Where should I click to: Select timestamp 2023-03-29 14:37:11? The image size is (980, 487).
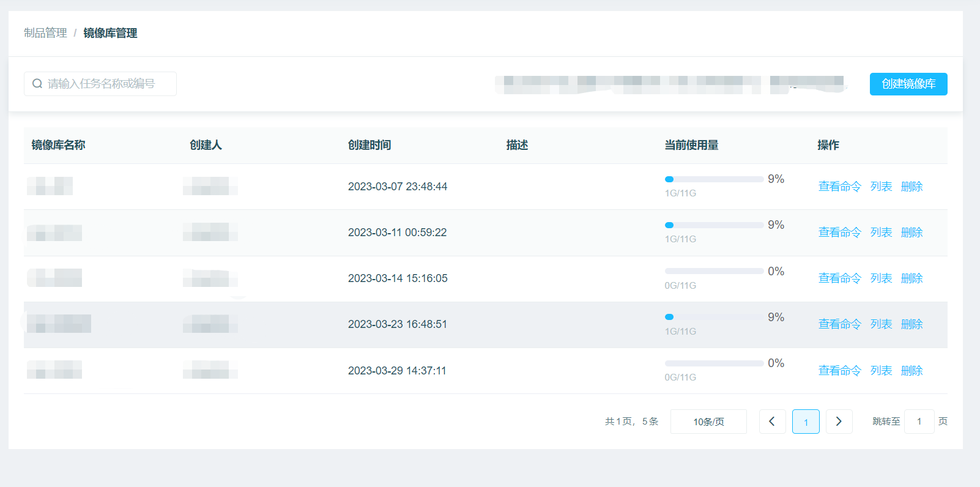point(397,371)
